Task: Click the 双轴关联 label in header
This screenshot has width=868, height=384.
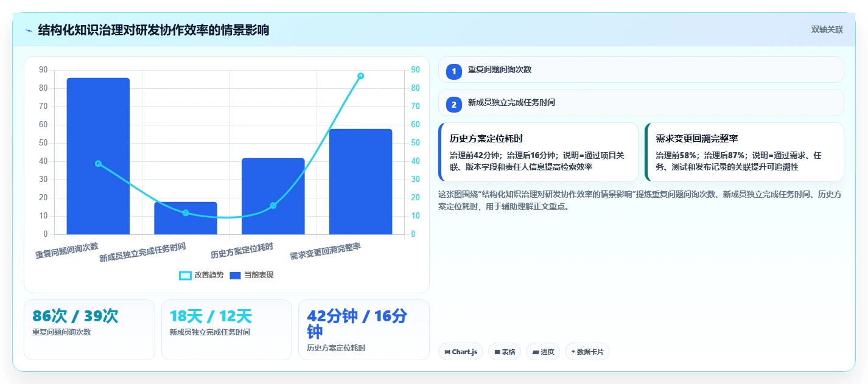Action: [827, 29]
